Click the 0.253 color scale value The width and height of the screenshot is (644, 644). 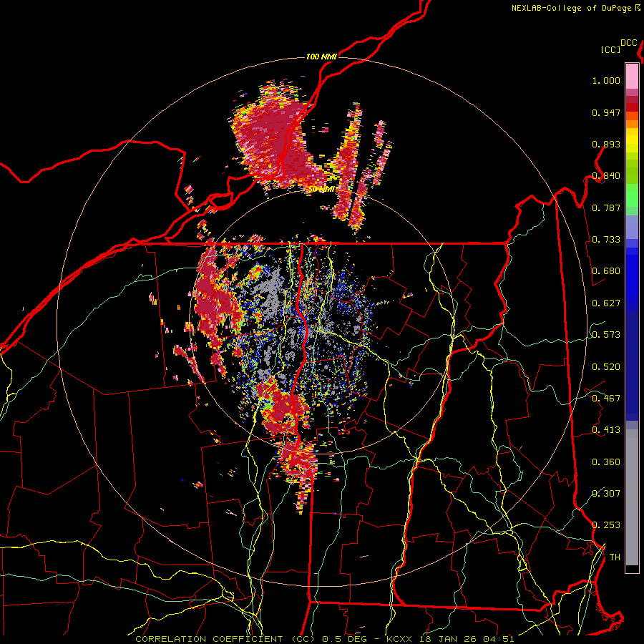(x=606, y=525)
